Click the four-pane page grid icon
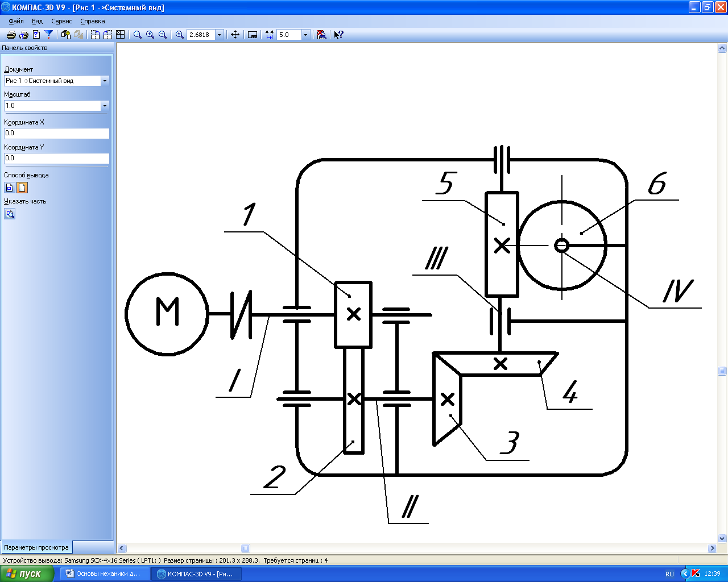 pos(121,35)
